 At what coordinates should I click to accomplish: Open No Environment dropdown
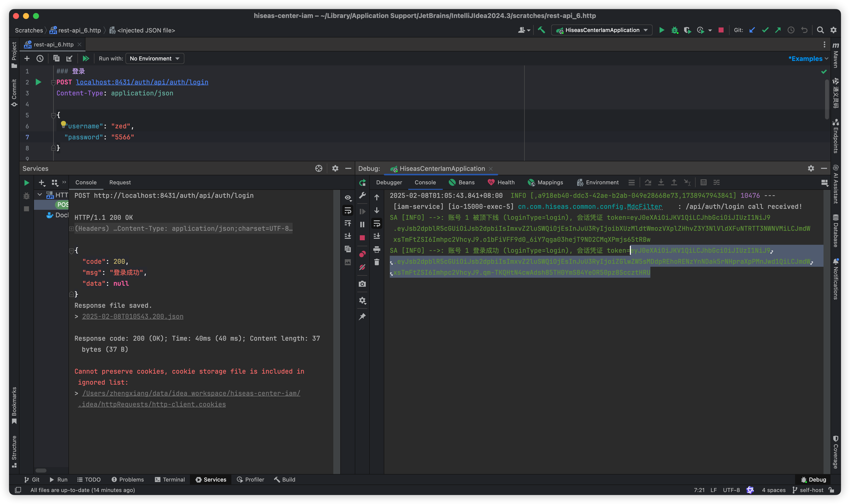point(155,58)
